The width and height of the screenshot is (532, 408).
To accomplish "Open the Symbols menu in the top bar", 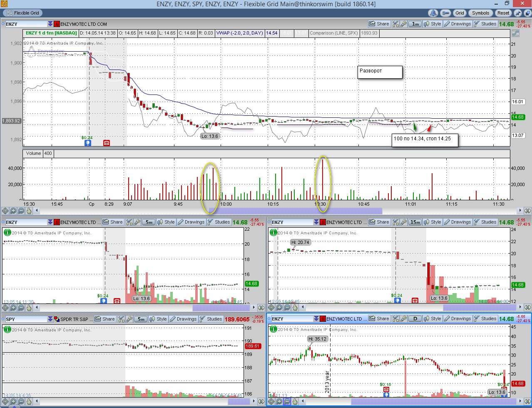I will (480, 13).
